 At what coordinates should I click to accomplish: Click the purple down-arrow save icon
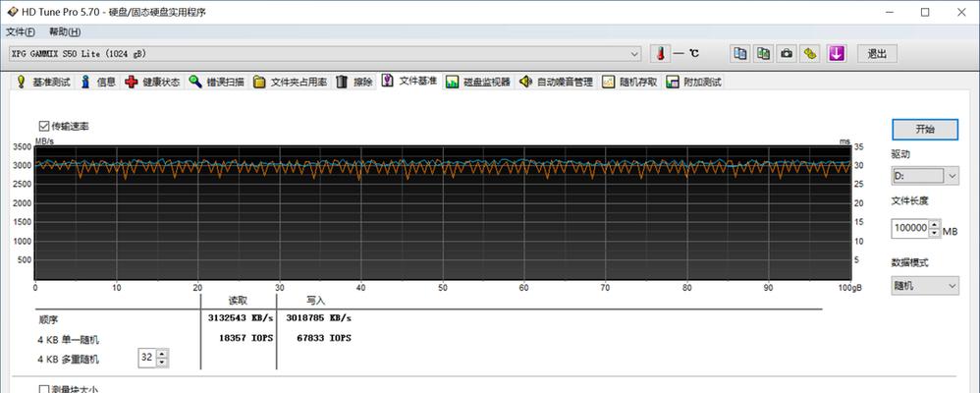837,54
